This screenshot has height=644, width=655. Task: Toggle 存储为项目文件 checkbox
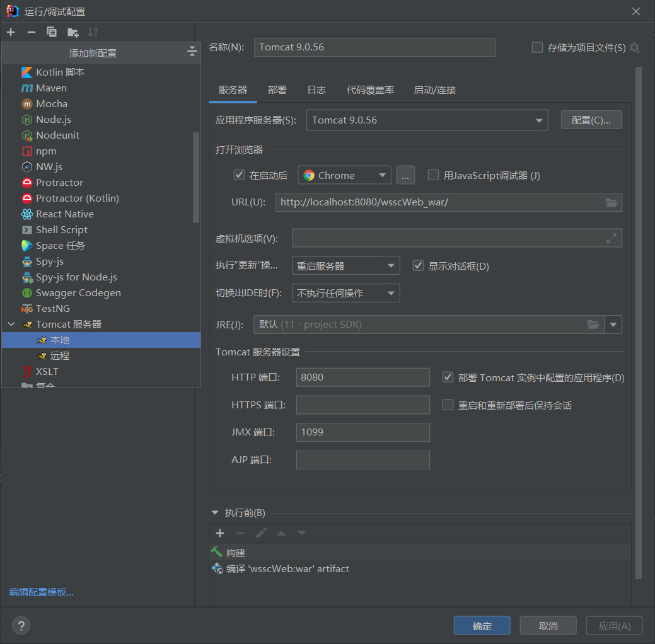pyautogui.click(x=537, y=48)
